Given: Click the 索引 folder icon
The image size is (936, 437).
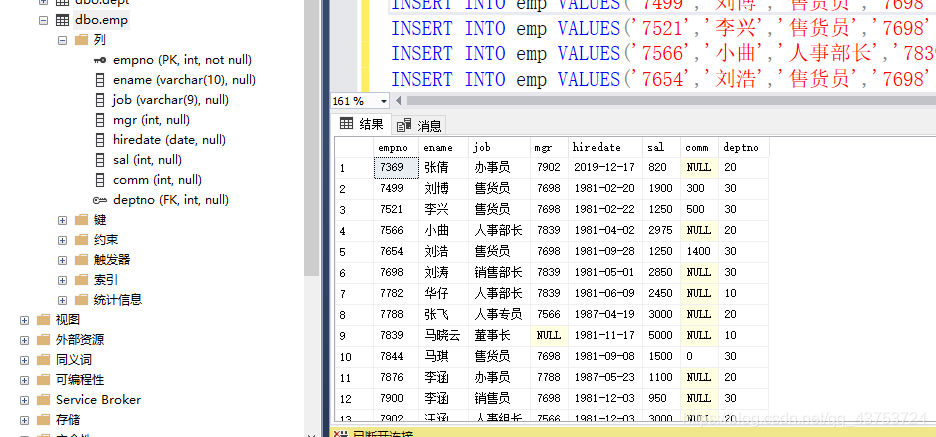Looking at the screenshot, I should [81, 280].
